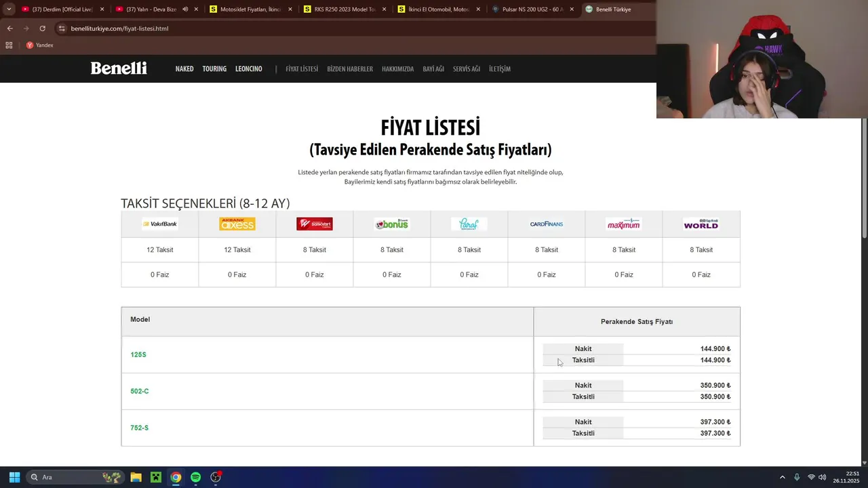
Task: Close the Derdim Official Live tab
Action: (102, 9)
